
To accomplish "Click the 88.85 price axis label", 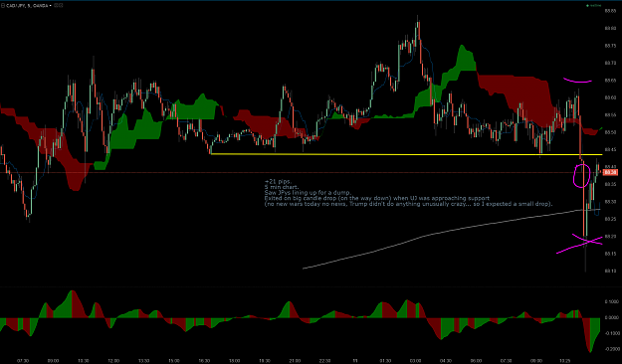I will [610, 11].
